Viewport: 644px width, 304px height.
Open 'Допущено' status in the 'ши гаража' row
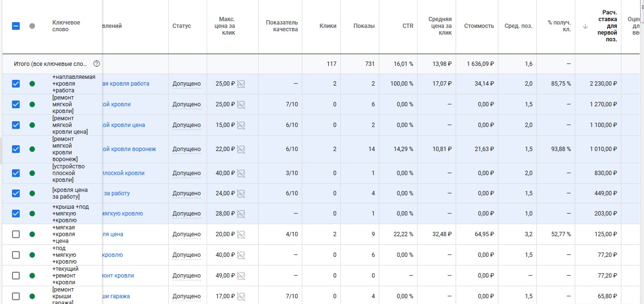tap(186, 296)
